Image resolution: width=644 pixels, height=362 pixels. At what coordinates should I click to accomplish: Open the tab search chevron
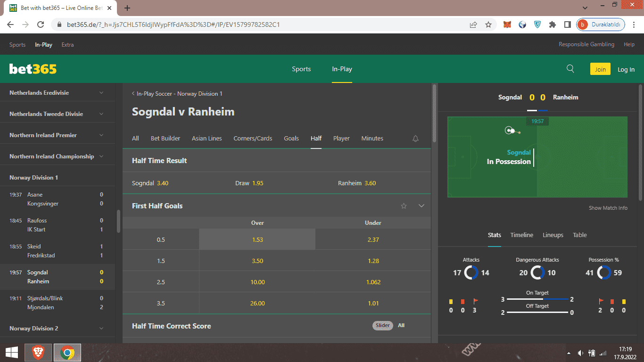(x=585, y=8)
